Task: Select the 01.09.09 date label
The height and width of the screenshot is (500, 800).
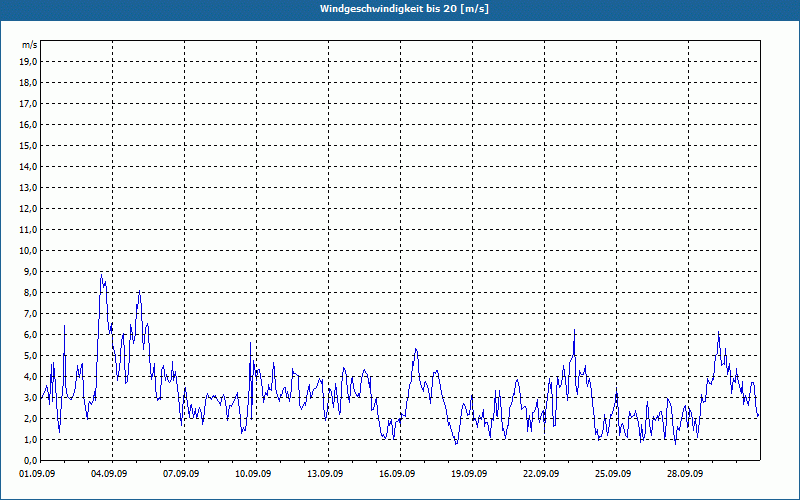Action: (x=37, y=474)
